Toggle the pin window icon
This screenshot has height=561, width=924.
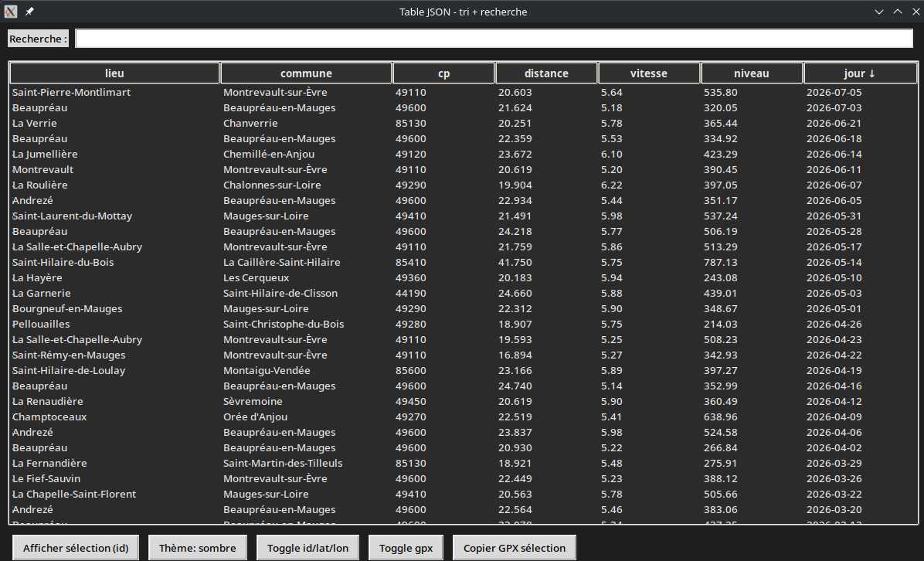pyautogui.click(x=29, y=11)
